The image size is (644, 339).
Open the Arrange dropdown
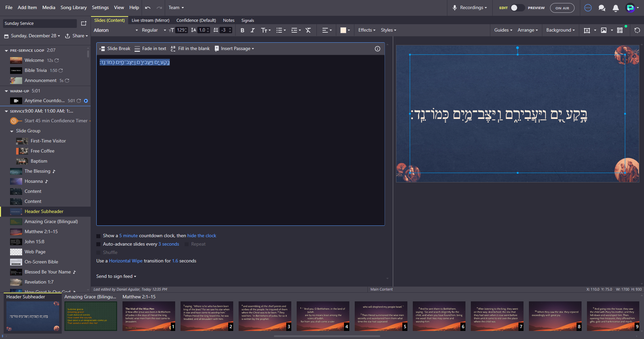pos(528,30)
